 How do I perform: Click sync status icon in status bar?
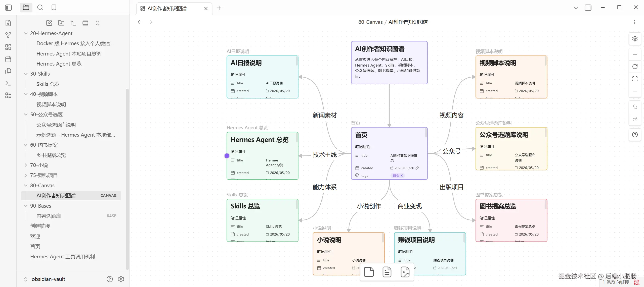click(x=636, y=282)
